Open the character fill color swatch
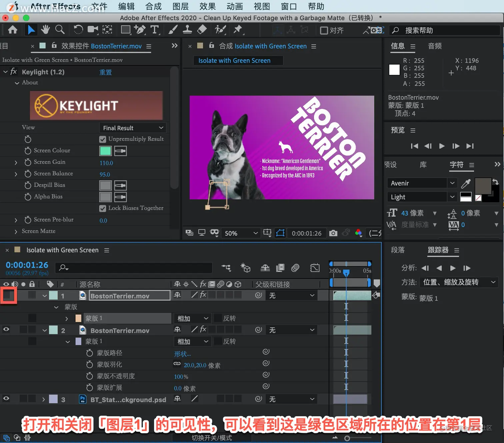 [483, 186]
